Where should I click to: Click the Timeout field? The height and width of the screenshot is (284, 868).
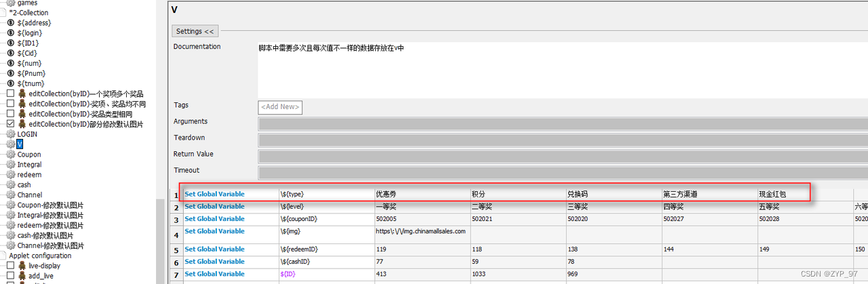(563, 172)
